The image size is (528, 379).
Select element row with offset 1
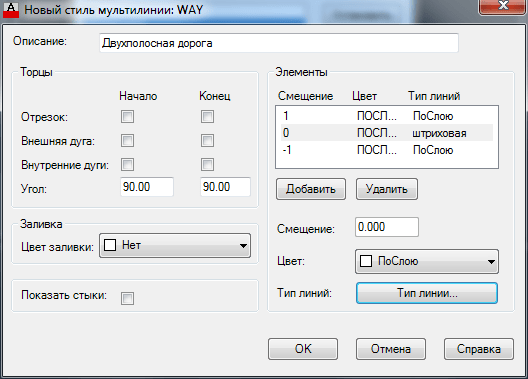pyautogui.click(x=387, y=116)
